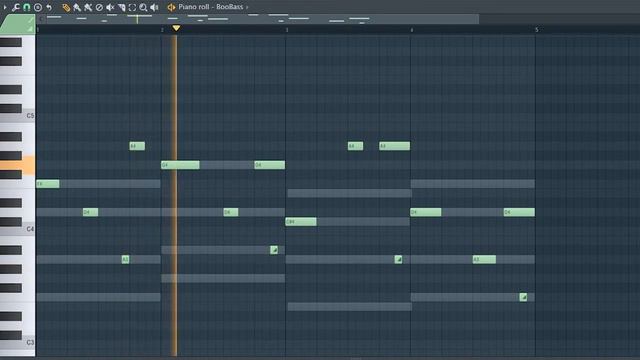Select the G4 note ending bar 2

click(x=269, y=165)
